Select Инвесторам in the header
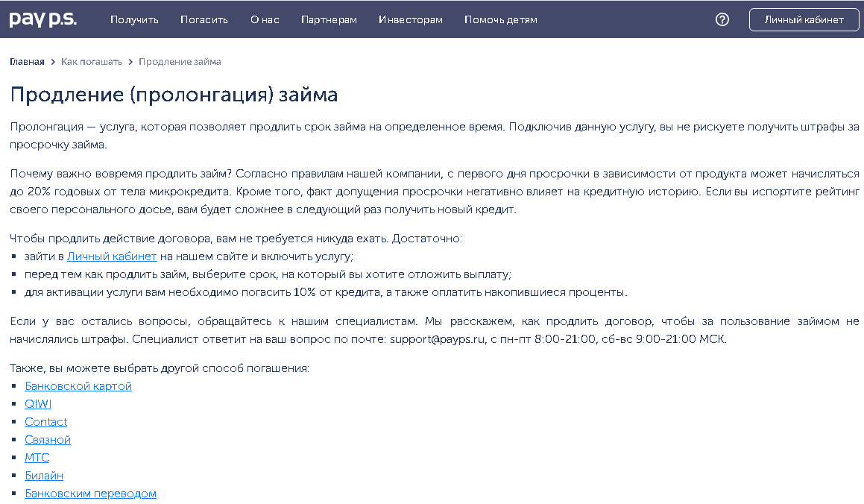Image resolution: width=864 pixels, height=504 pixels. [x=410, y=19]
